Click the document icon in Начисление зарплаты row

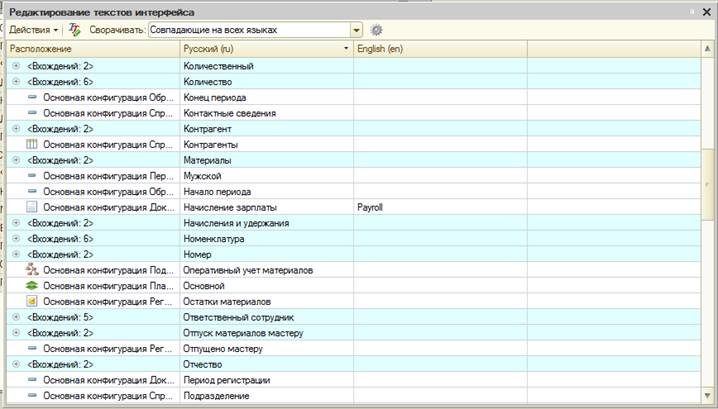tap(32, 207)
